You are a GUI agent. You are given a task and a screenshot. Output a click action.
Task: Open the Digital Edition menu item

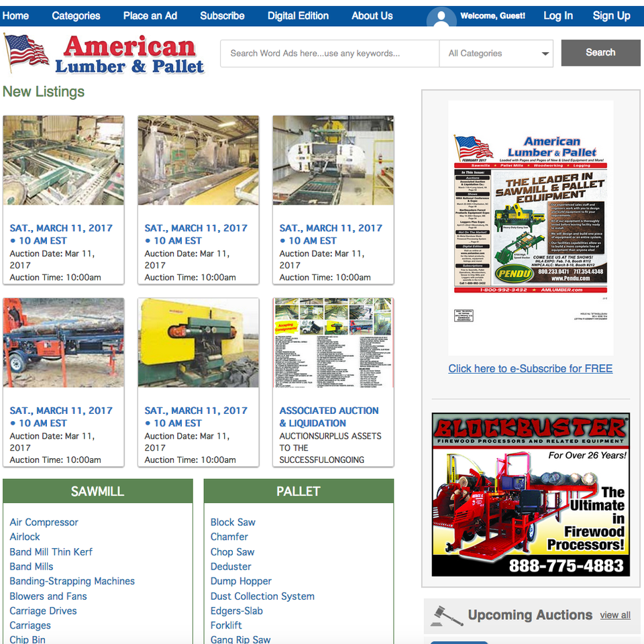pos(298,16)
